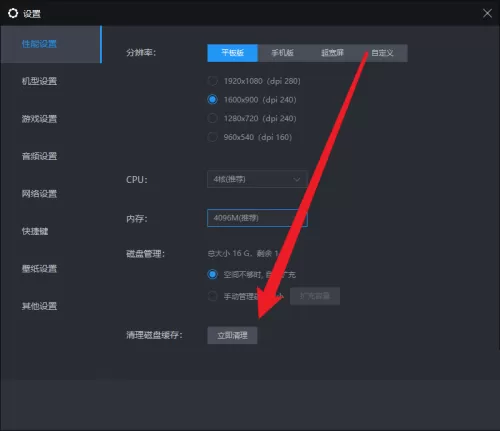The width and height of the screenshot is (500, 431).
Task: Select automatic disk expansion radio option
Action: coord(212,275)
